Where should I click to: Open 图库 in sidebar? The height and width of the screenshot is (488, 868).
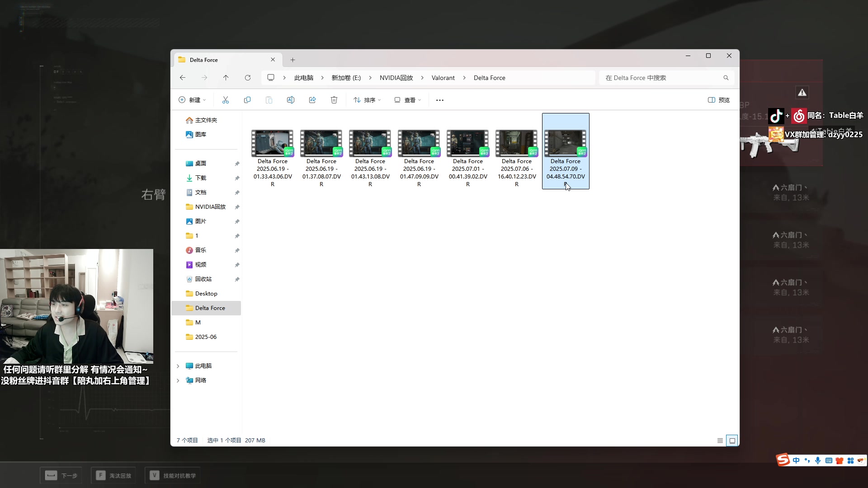pos(201,135)
